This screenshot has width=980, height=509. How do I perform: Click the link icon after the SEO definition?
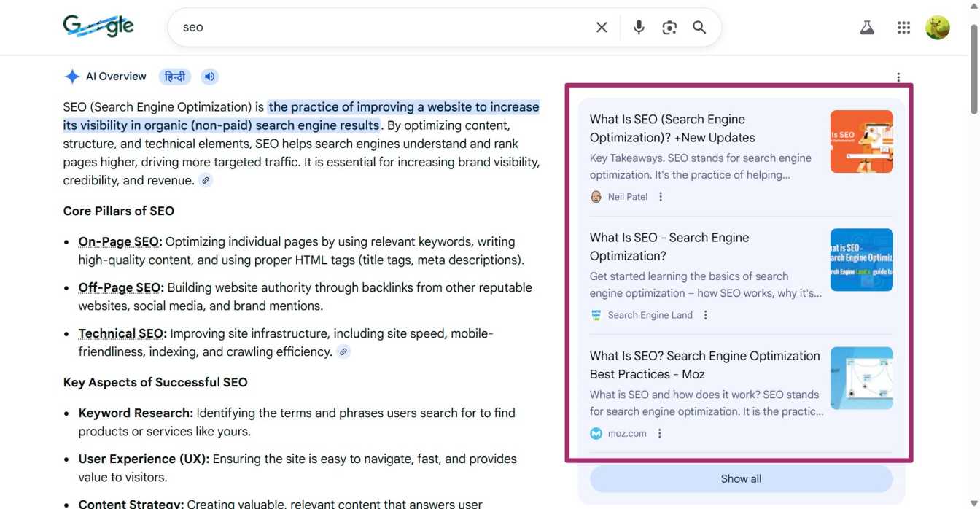[205, 179]
